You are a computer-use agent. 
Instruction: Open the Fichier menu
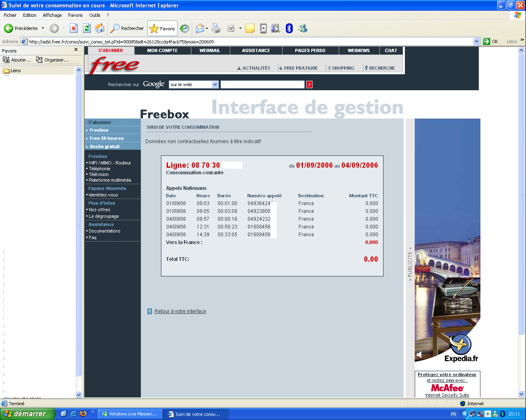[10, 15]
